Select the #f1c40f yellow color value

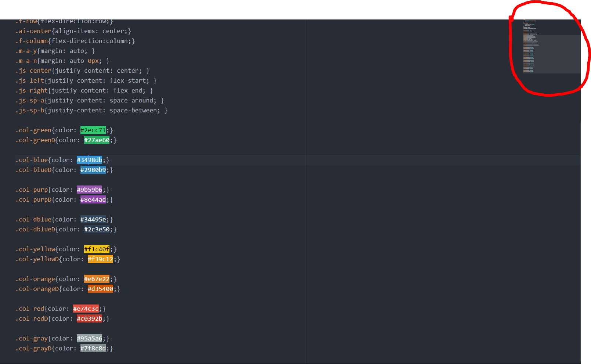pyautogui.click(x=97, y=249)
